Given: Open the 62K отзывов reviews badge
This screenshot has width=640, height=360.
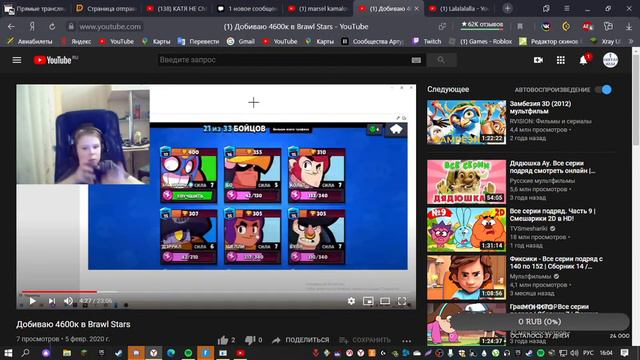Looking at the screenshot, I should (482, 25).
